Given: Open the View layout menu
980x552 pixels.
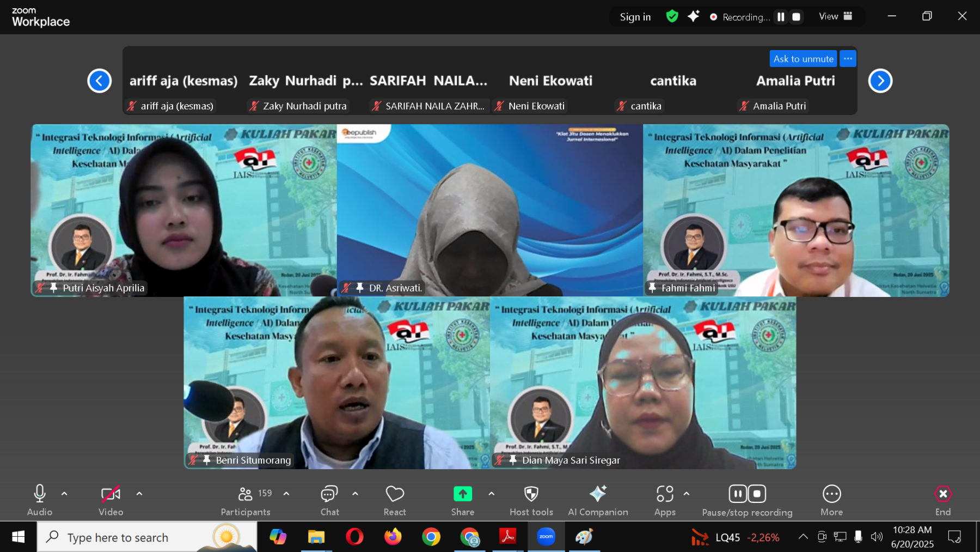Looking at the screenshot, I should pyautogui.click(x=835, y=16).
